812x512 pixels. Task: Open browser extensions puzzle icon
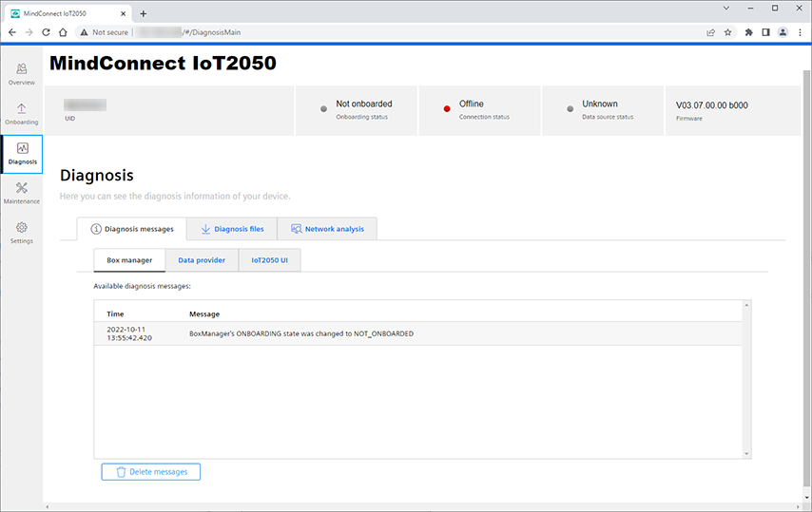coord(749,32)
